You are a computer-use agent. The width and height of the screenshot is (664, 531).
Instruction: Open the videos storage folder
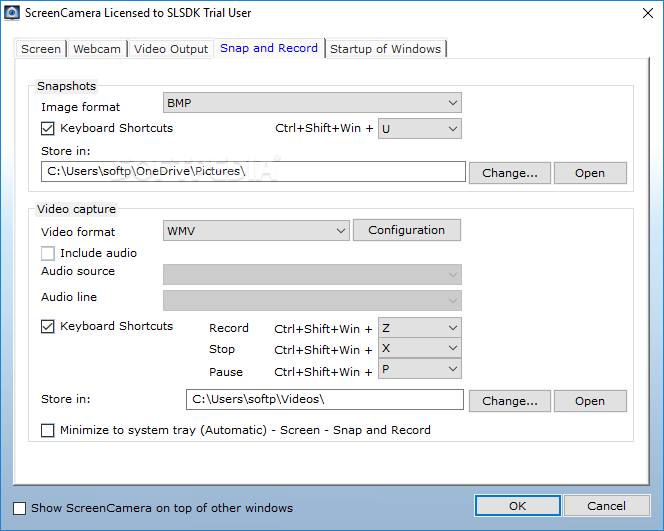590,401
